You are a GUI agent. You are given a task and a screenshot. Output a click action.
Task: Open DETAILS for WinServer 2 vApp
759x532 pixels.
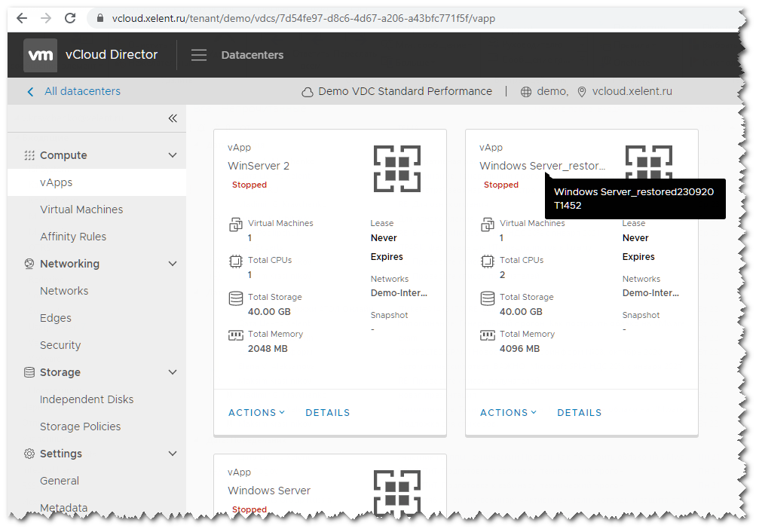point(327,412)
